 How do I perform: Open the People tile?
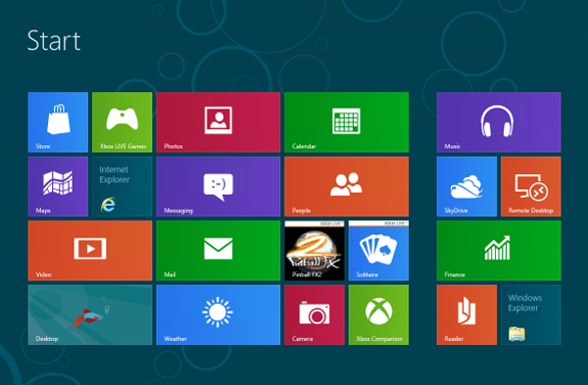[347, 186]
